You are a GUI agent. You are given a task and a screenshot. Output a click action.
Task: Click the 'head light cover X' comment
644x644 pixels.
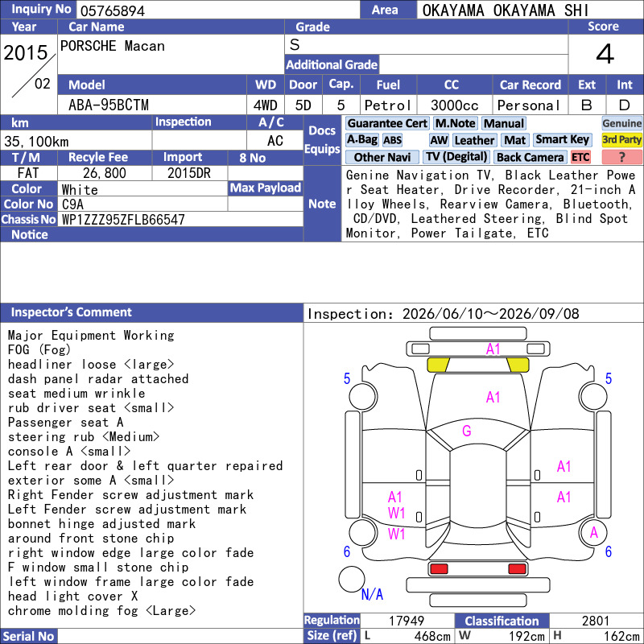pyautogui.click(x=72, y=597)
